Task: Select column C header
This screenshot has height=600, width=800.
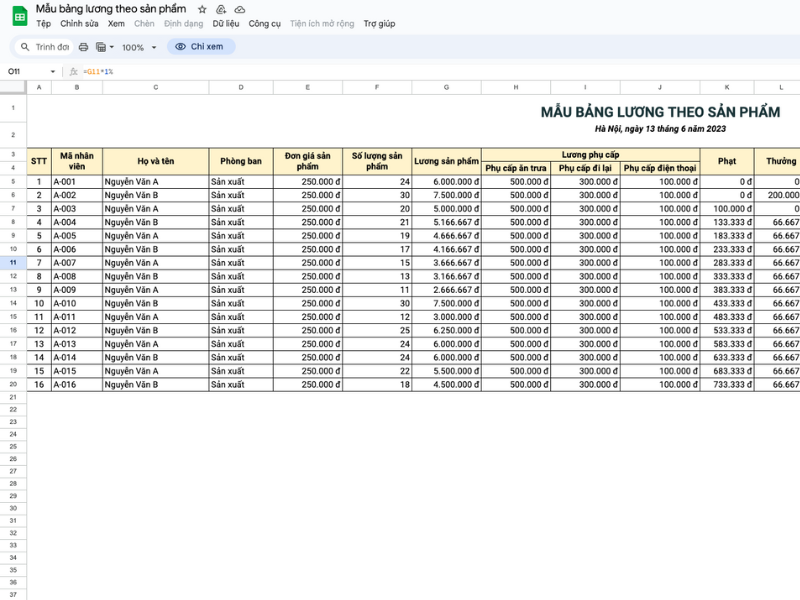Action: (155, 88)
